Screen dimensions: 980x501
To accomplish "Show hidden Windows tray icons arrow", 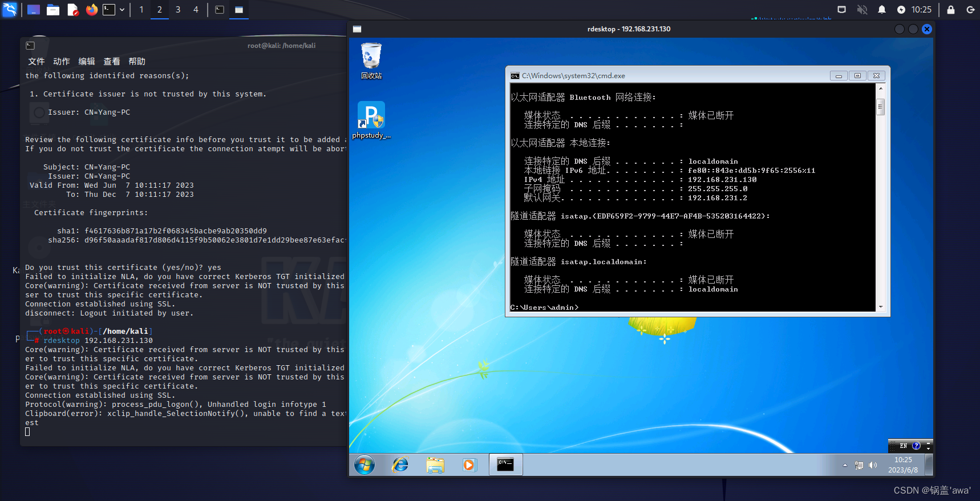I will (845, 465).
